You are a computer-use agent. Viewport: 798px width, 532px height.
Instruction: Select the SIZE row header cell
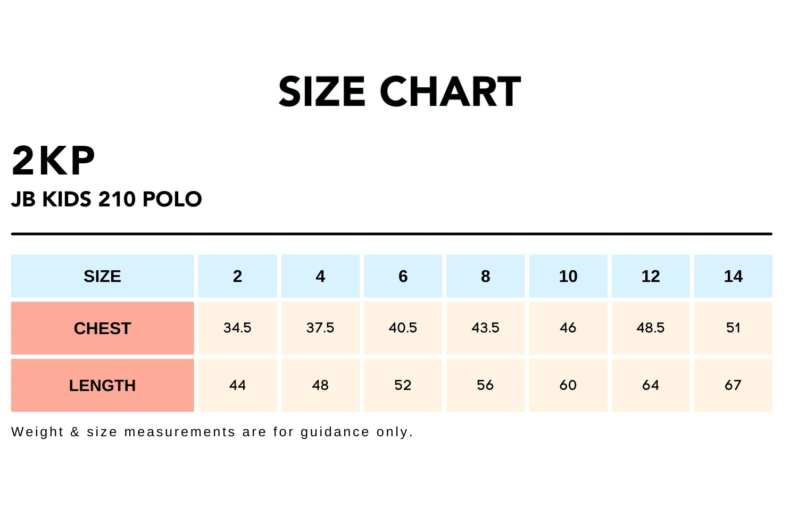click(102, 276)
